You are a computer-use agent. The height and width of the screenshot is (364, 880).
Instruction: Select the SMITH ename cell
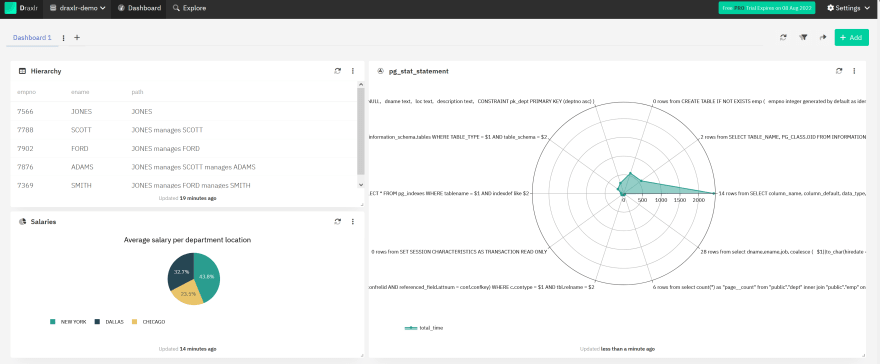click(81, 186)
